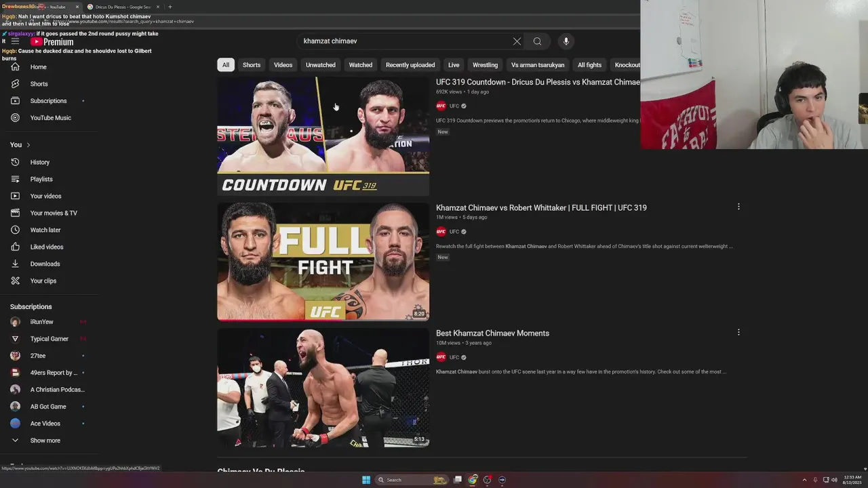Toggle the hamburger guide menu
This screenshot has height=488, width=868.
[x=15, y=41]
